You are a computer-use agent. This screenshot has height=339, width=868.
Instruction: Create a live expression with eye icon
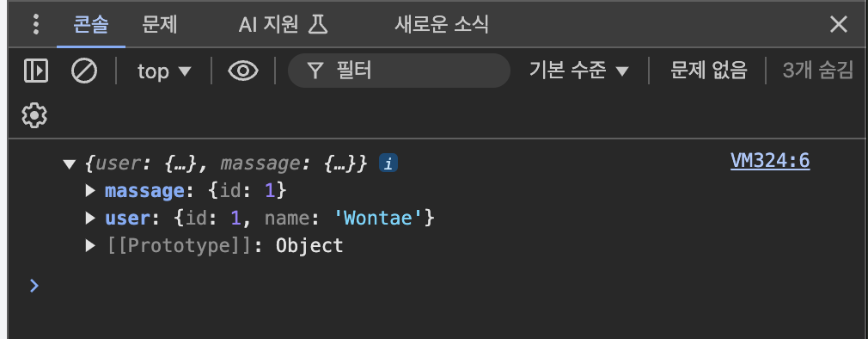click(x=243, y=71)
